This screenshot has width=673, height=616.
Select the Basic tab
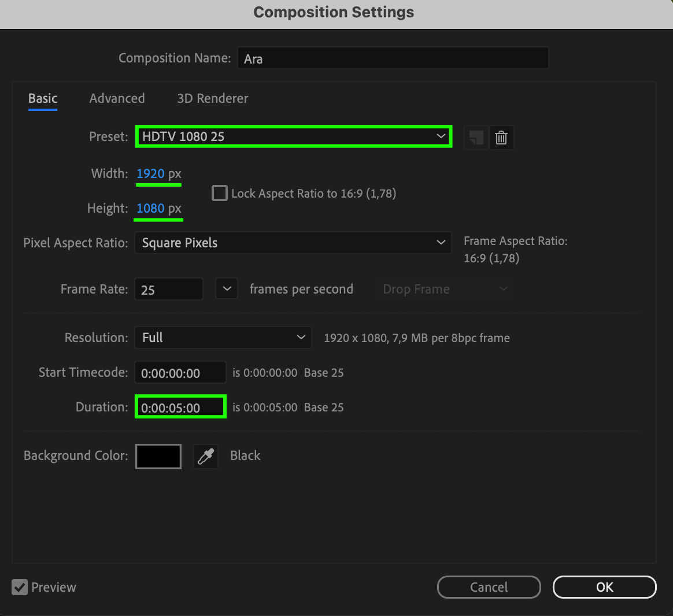tap(43, 99)
